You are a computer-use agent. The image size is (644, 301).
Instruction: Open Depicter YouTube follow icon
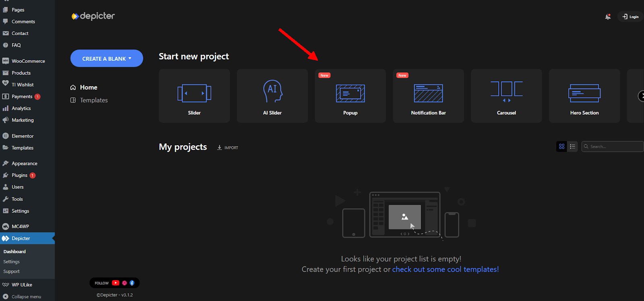point(116,283)
